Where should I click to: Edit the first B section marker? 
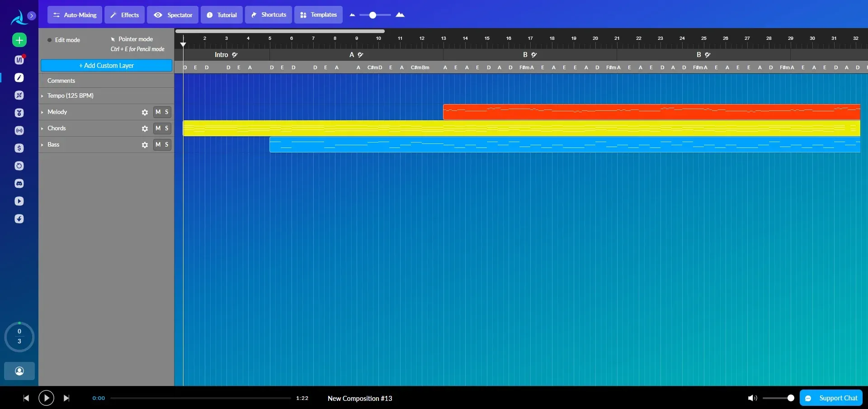coord(534,55)
